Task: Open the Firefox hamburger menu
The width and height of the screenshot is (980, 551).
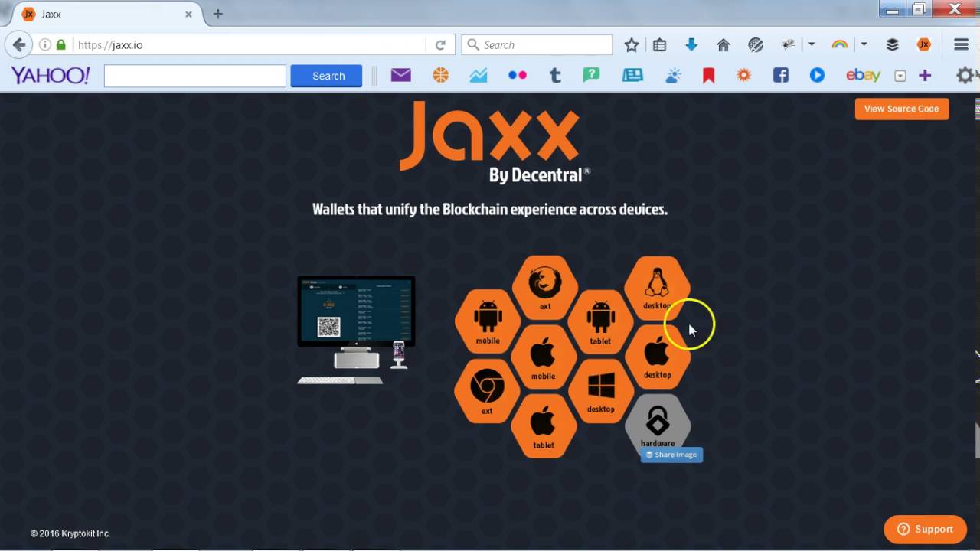Action: [x=962, y=45]
